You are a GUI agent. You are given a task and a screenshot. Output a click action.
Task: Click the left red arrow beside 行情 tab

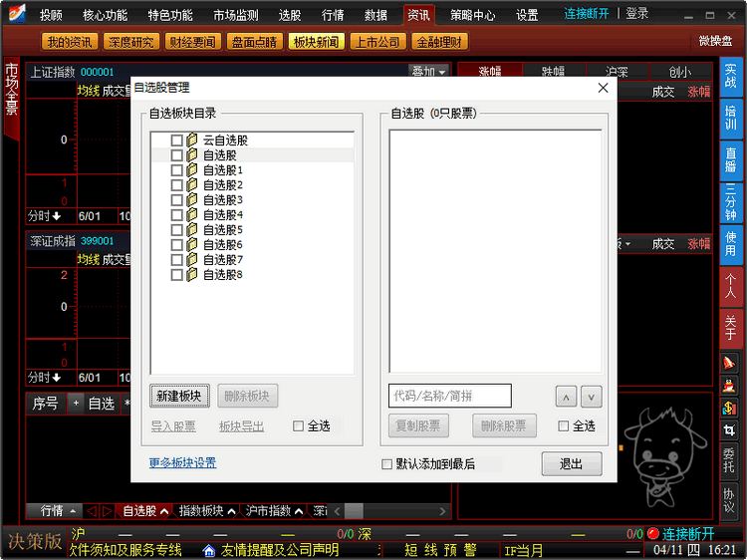click(x=92, y=511)
